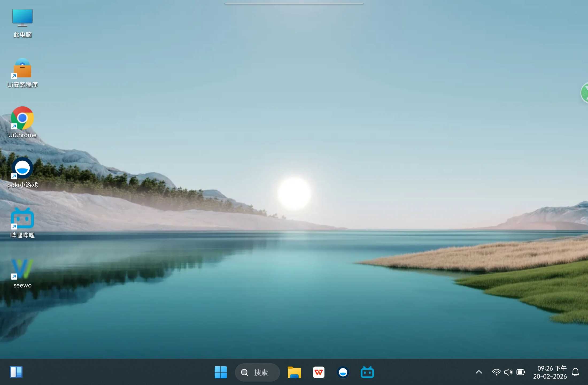Select the UiChrome desktop shortcut
The image size is (588, 385).
pos(22,118)
